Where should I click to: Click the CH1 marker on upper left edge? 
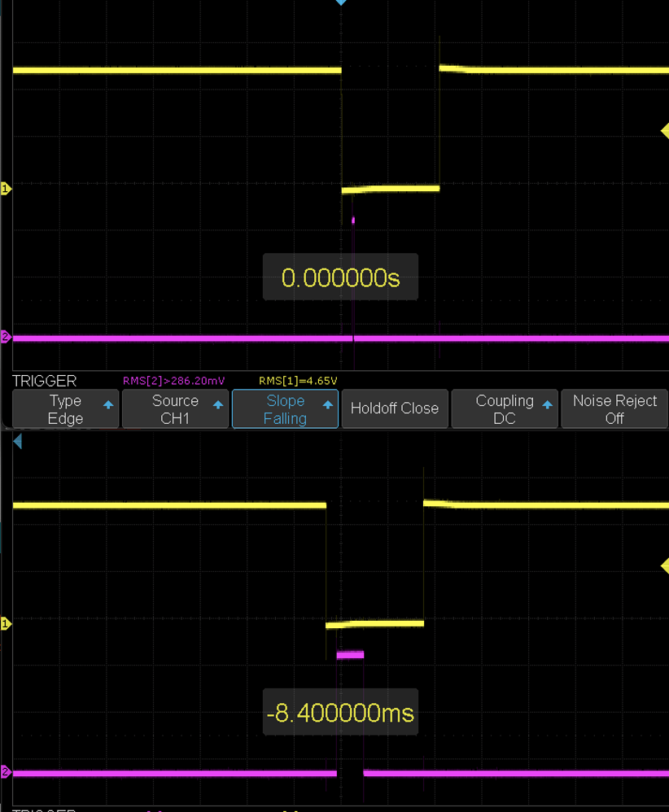6,187
